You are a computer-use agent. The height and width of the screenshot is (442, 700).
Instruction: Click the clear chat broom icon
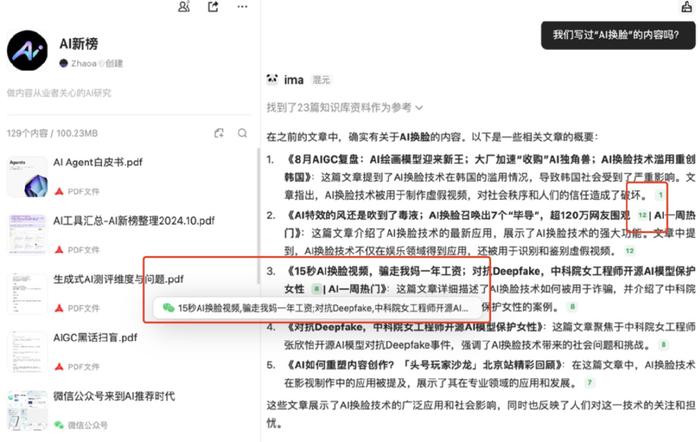coord(686,6)
